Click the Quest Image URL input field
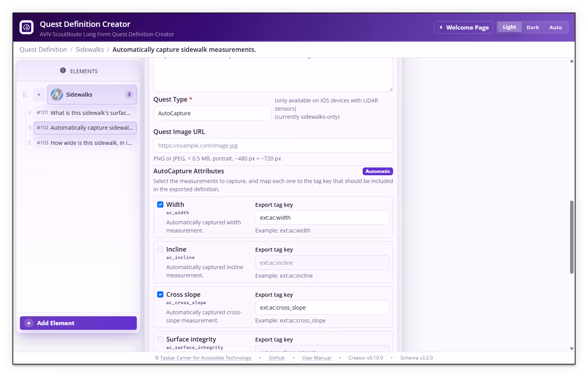588x377 pixels. point(273,146)
